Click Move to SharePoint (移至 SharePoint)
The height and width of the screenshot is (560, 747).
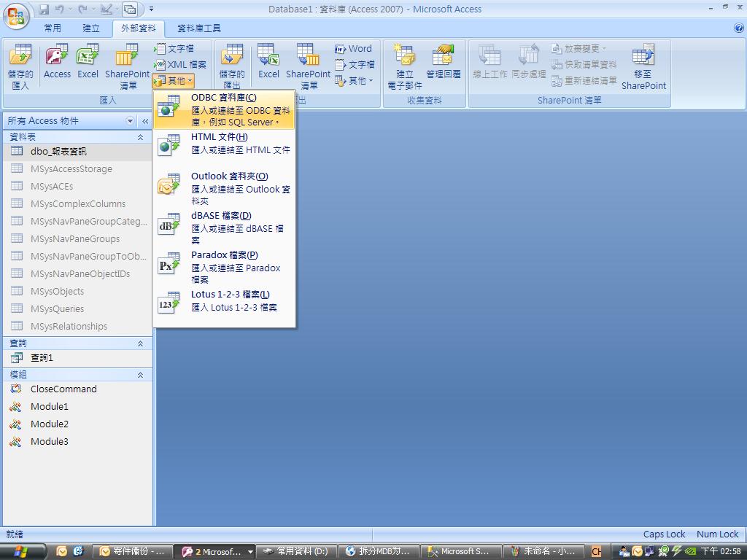click(x=643, y=66)
